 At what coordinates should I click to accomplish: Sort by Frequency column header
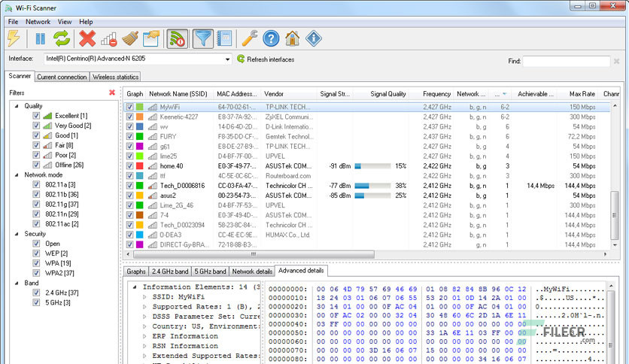pyautogui.click(x=433, y=94)
